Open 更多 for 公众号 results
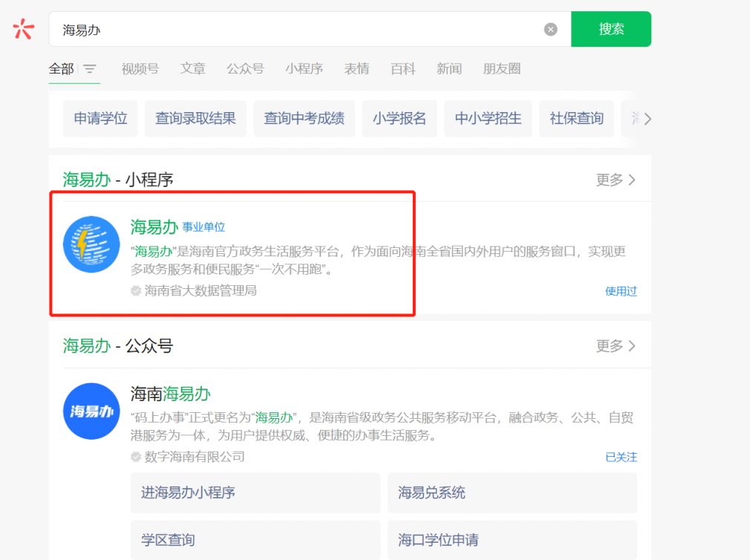This screenshot has height=560, width=750. (x=616, y=346)
